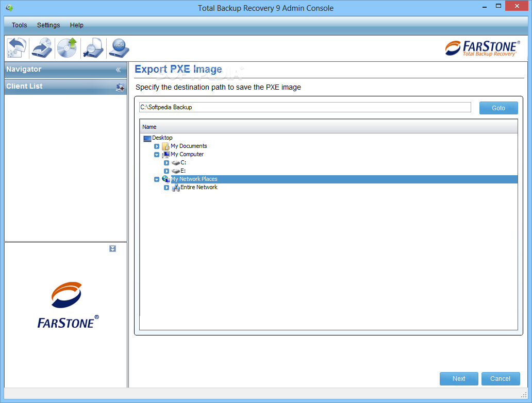This screenshot has width=532, height=403.
Task: Click the Navigator panel header
Action: [66, 70]
